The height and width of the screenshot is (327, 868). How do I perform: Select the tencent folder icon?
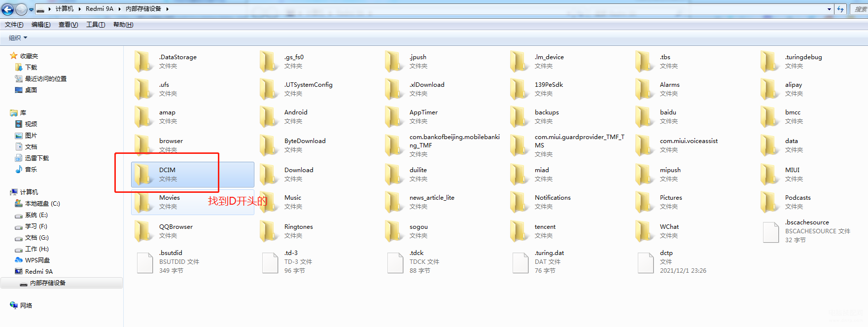click(519, 231)
